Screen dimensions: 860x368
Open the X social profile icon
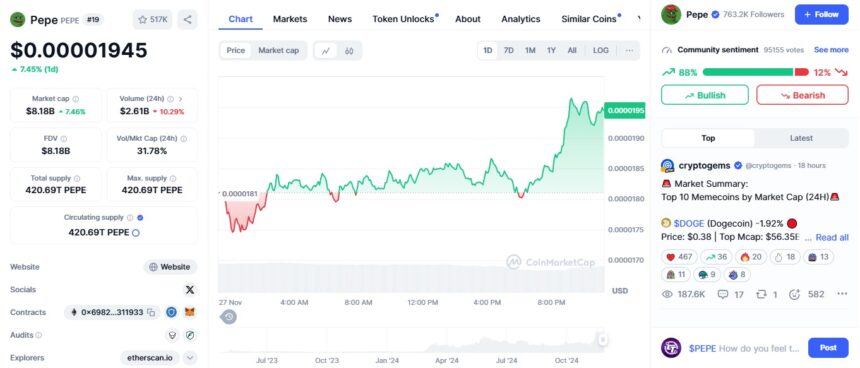190,290
